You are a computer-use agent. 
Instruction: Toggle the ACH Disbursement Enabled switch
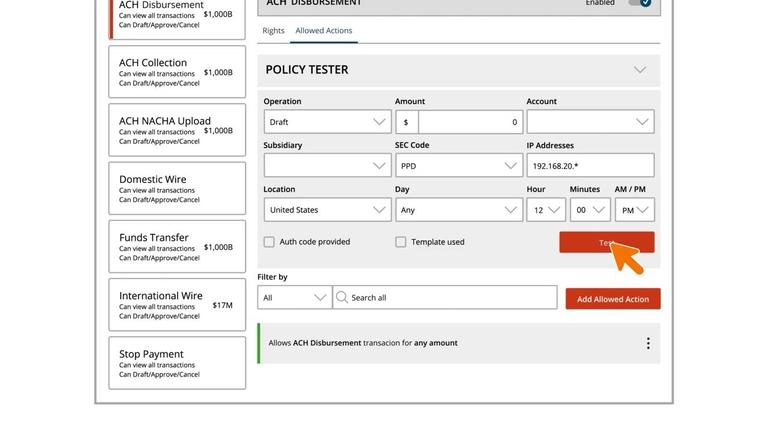(640, 3)
